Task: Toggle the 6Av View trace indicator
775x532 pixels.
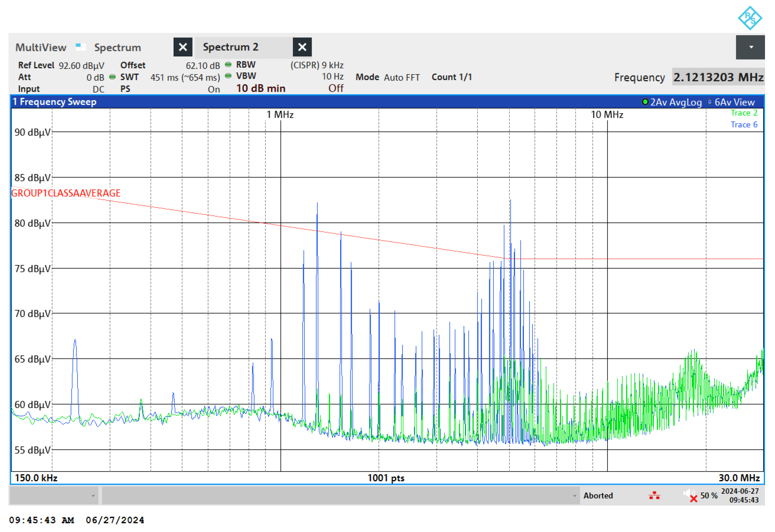Action: [709, 102]
